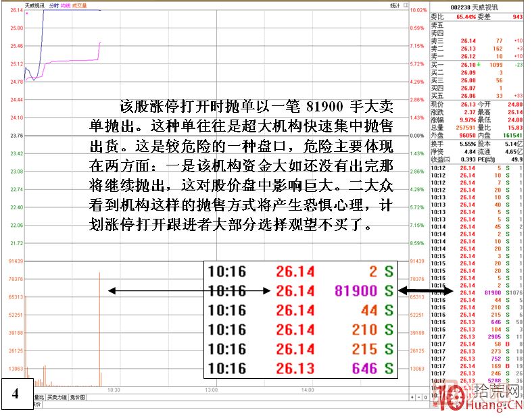
Task: Toggle the 分时 time-share chart label
Action: pyautogui.click(x=53, y=5)
